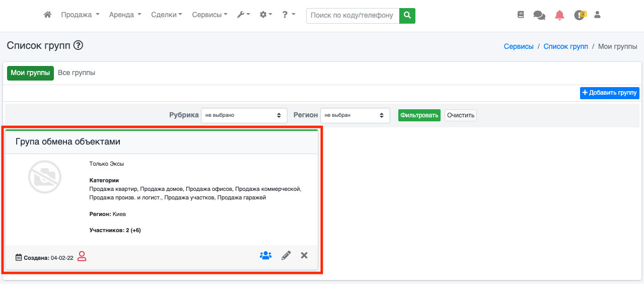Open the user profile icon
Image resolution: width=644 pixels, height=284 pixels.
pyautogui.click(x=598, y=15)
